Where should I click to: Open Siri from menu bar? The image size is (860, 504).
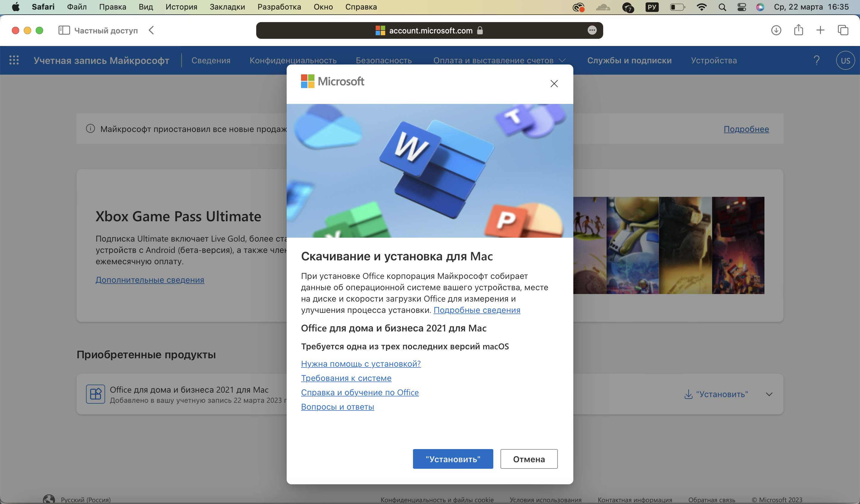[760, 7]
